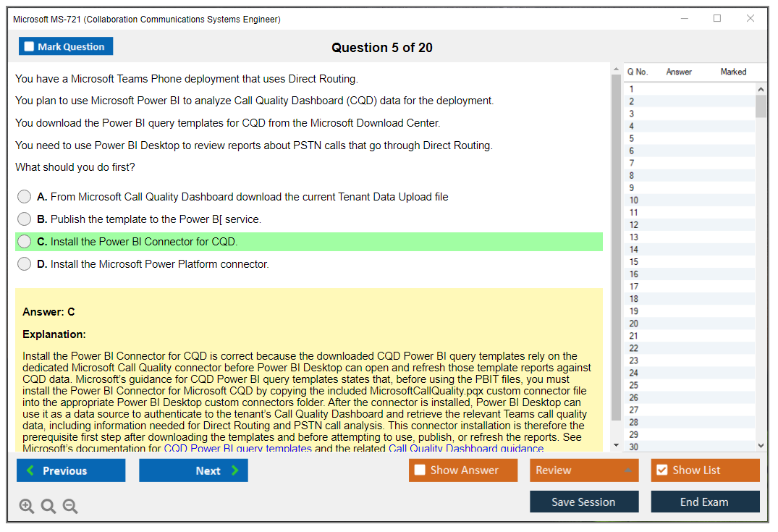Select question 11 in the list
778x532 pixels.
click(x=690, y=212)
